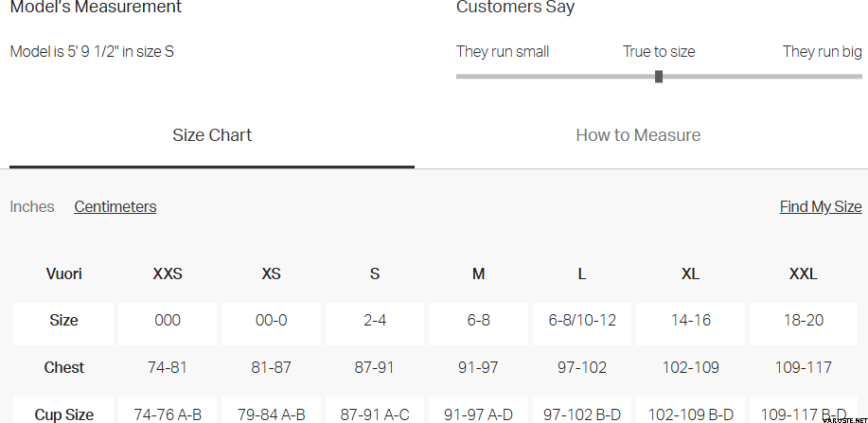The width and height of the screenshot is (868, 423).
Task: Click the M column header
Action: (479, 274)
